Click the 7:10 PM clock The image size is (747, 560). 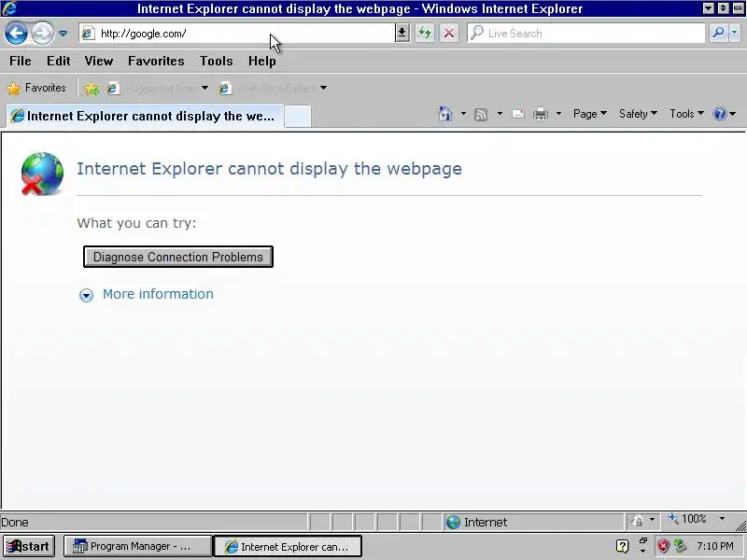pos(715,546)
